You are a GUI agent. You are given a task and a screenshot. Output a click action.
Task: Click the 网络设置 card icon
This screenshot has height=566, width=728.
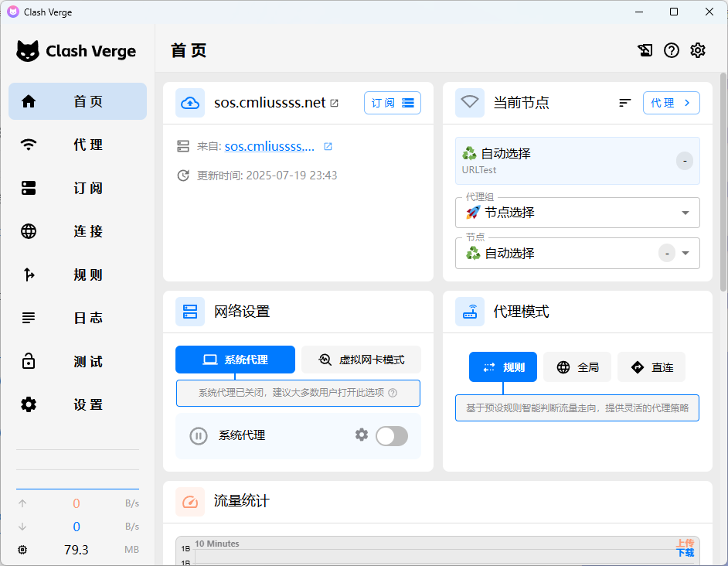click(190, 312)
